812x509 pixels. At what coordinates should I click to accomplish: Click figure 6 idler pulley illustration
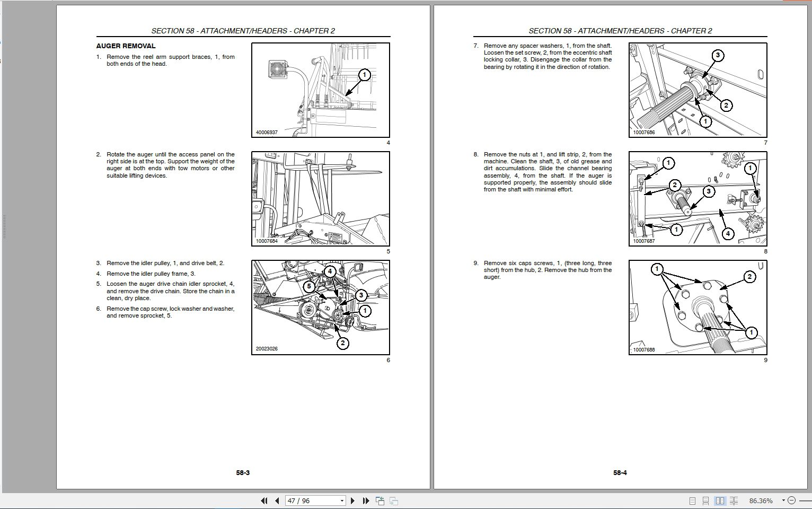click(x=321, y=308)
